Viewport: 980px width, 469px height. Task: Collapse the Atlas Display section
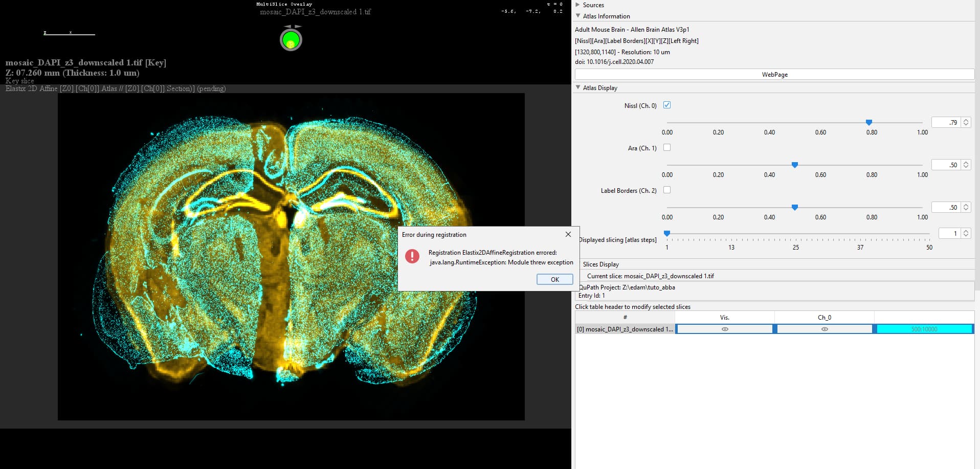(x=578, y=87)
